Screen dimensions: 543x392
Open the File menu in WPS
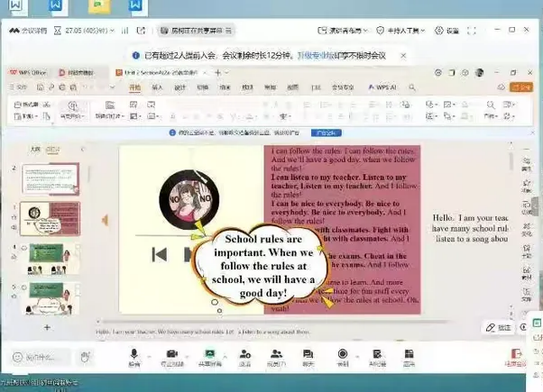coord(18,87)
